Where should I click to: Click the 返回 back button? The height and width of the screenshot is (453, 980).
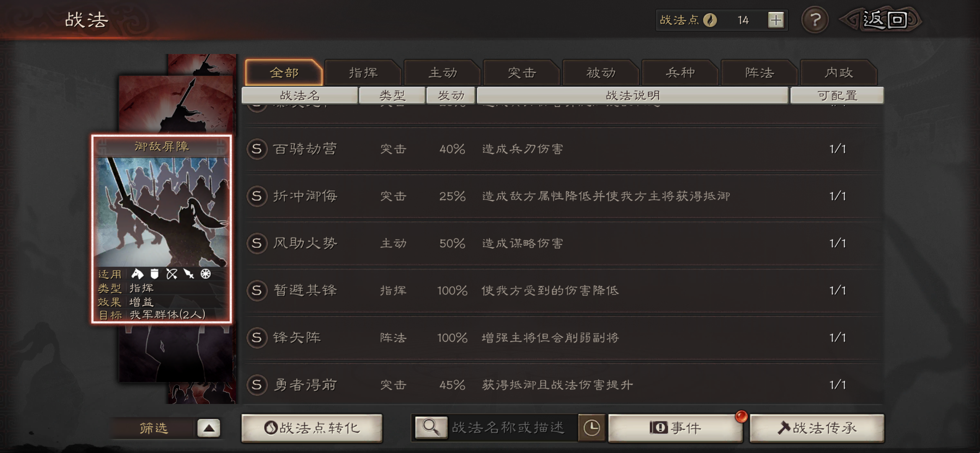[x=881, y=20]
